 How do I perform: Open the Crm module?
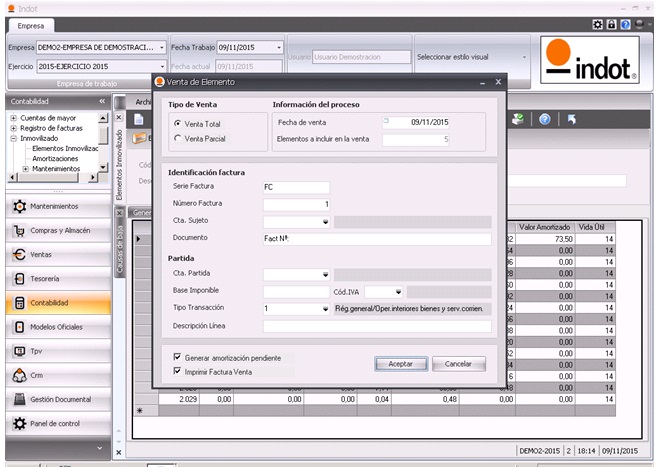tap(55, 375)
